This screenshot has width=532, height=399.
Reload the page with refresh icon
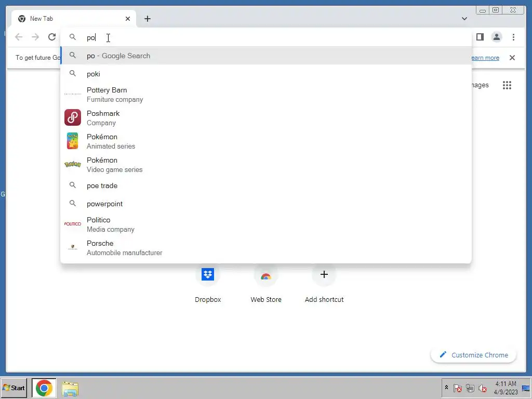tap(52, 37)
